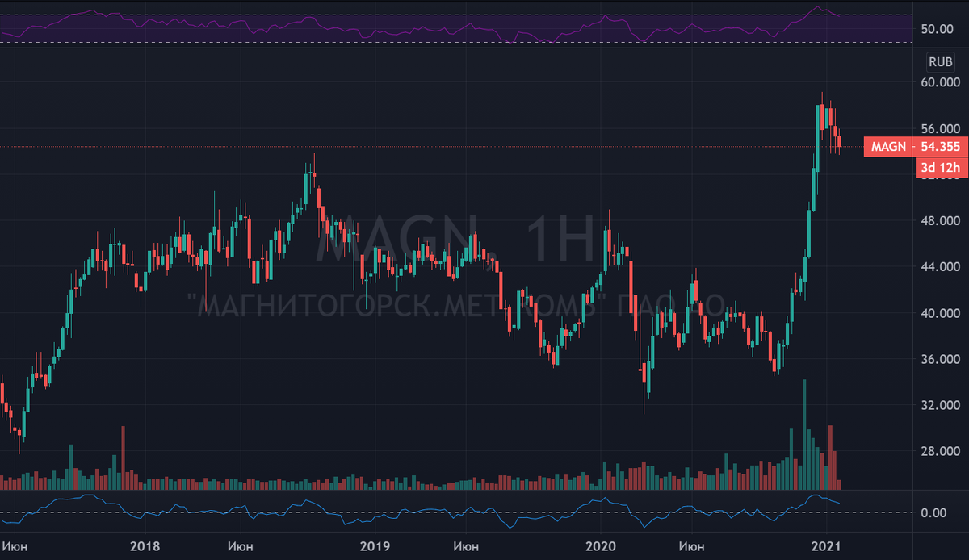The width and height of the screenshot is (969, 560).
Task: Click the tallest green volume bar in late 2020
Action: click(804, 434)
